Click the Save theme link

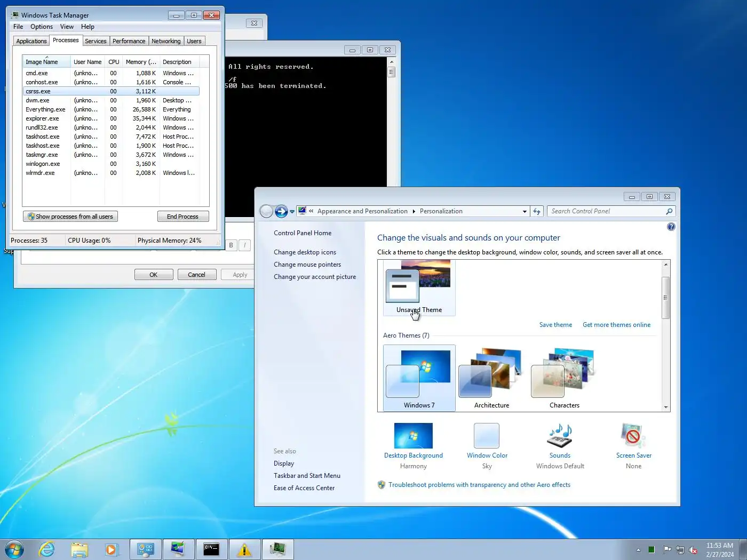(555, 325)
